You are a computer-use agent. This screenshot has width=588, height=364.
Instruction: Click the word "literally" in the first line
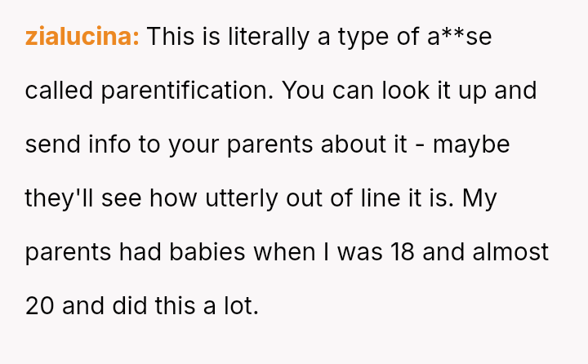pyautogui.click(x=256, y=37)
